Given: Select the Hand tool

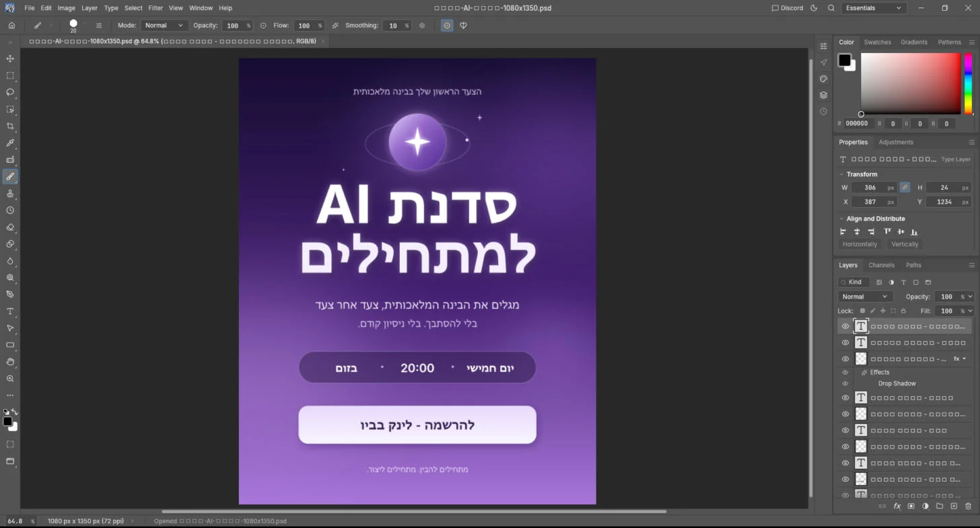Looking at the screenshot, I should (x=10, y=361).
